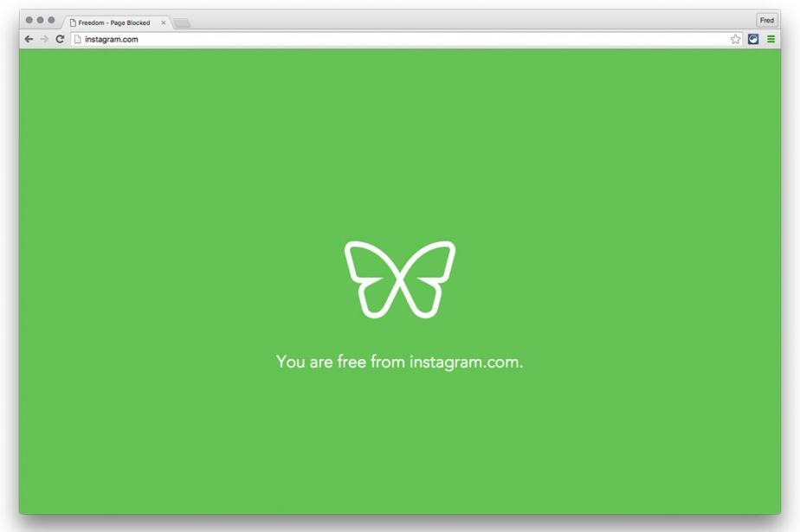This screenshot has width=800, height=532.
Task: Click the red close window button
Action: [x=29, y=20]
